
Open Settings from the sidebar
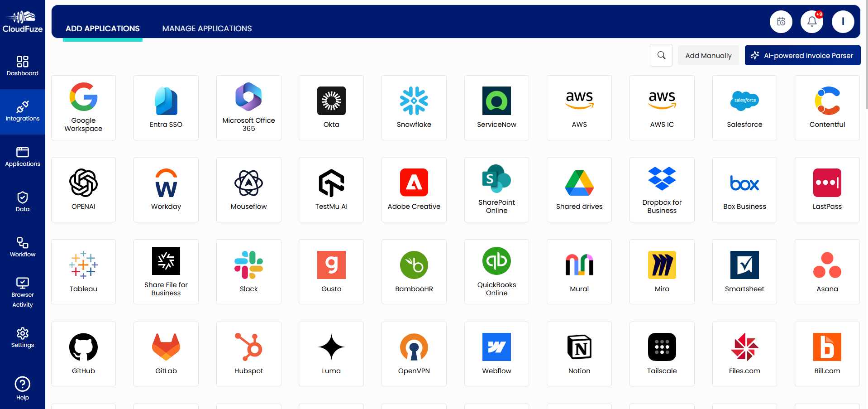click(22, 337)
